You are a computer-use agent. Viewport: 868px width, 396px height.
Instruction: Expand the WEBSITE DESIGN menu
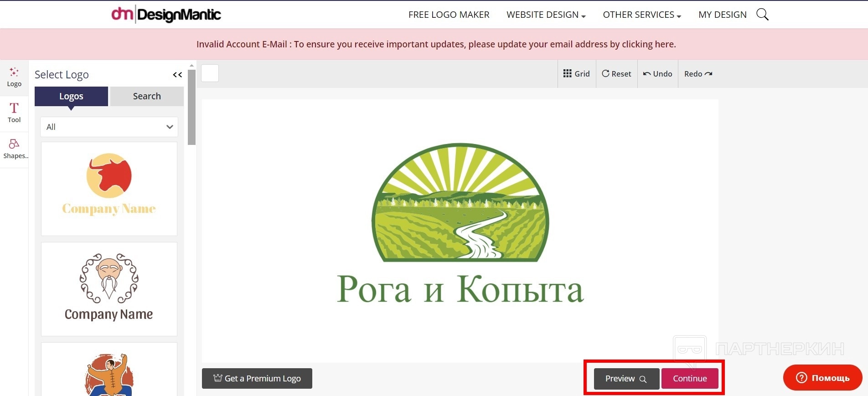coord(546,15)
